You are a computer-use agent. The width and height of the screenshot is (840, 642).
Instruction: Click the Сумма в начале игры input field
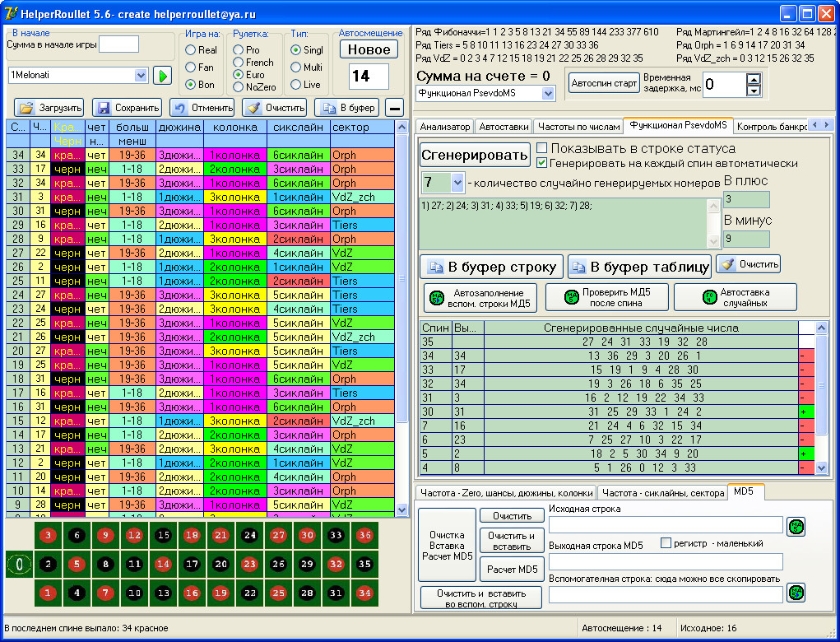pos(118,44)
